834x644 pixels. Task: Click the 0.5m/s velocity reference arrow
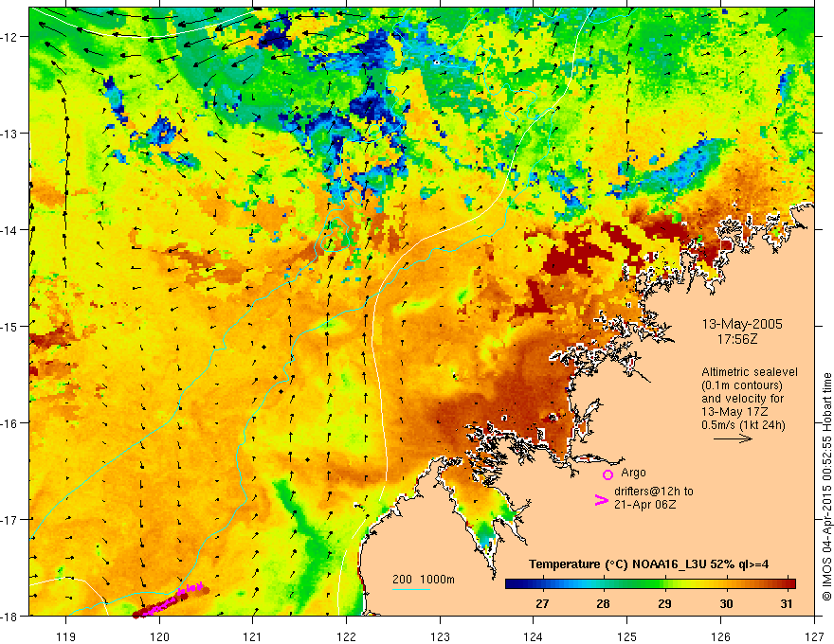733,438
